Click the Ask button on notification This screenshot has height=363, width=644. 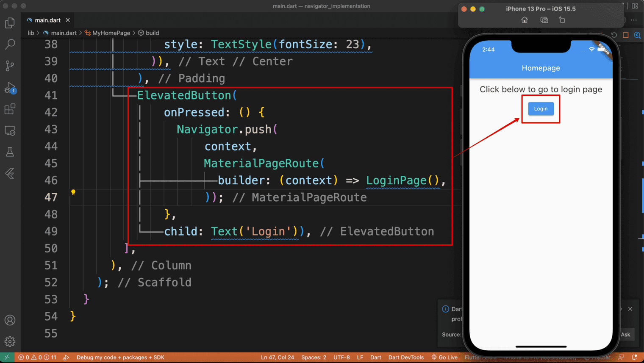(x=625, y=334)
